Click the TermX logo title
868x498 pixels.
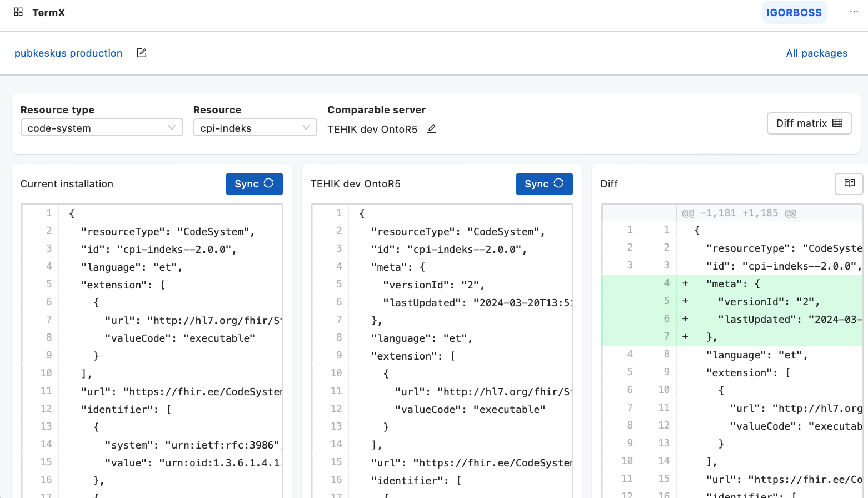49,13
